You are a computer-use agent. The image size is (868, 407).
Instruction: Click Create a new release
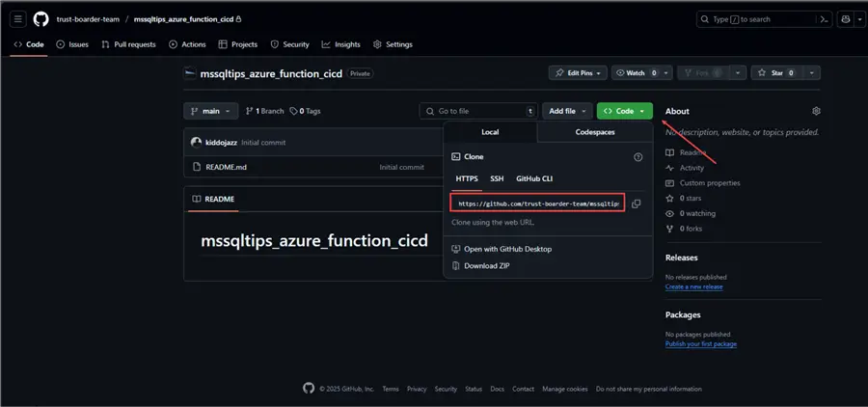pos(693,286)
